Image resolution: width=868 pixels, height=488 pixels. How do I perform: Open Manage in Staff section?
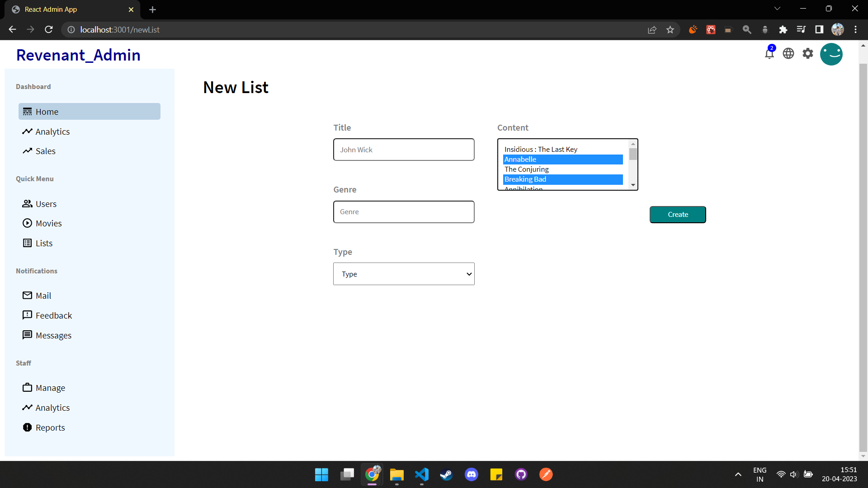point(50,388)
